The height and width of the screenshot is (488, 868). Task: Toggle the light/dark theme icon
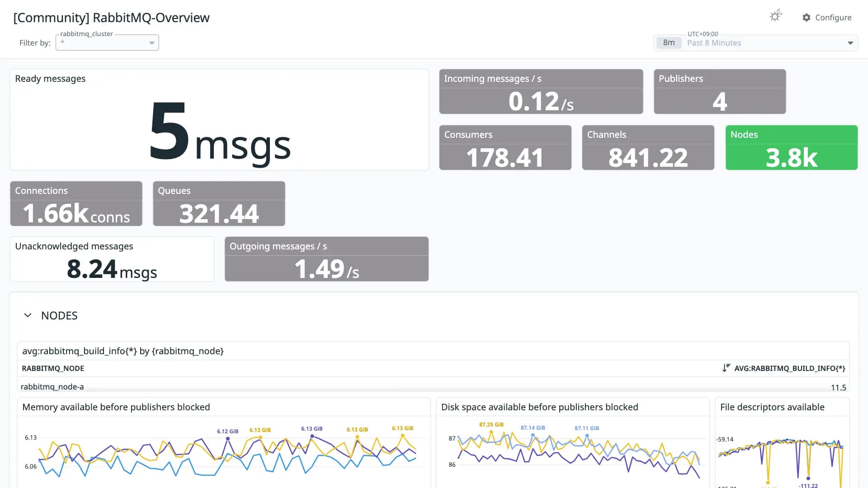coord(776,16)
